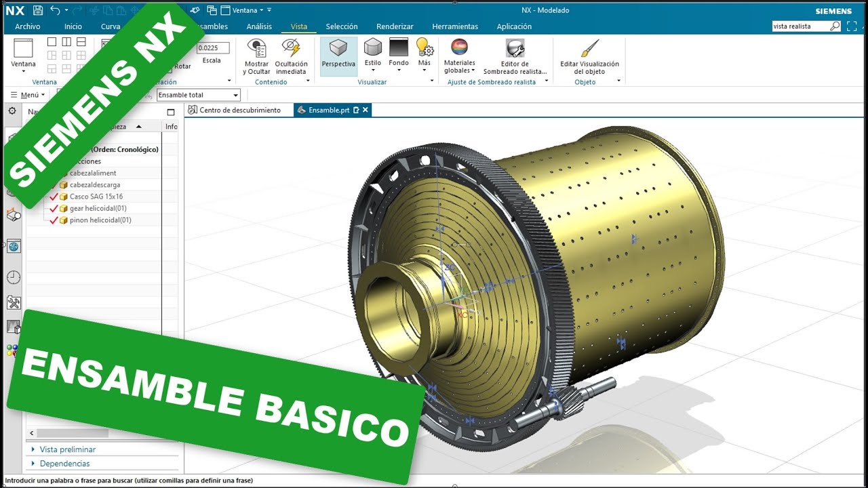Expand the Contenido group options arrow
This screenshot has height=488, width=868.
coord(308,81)
